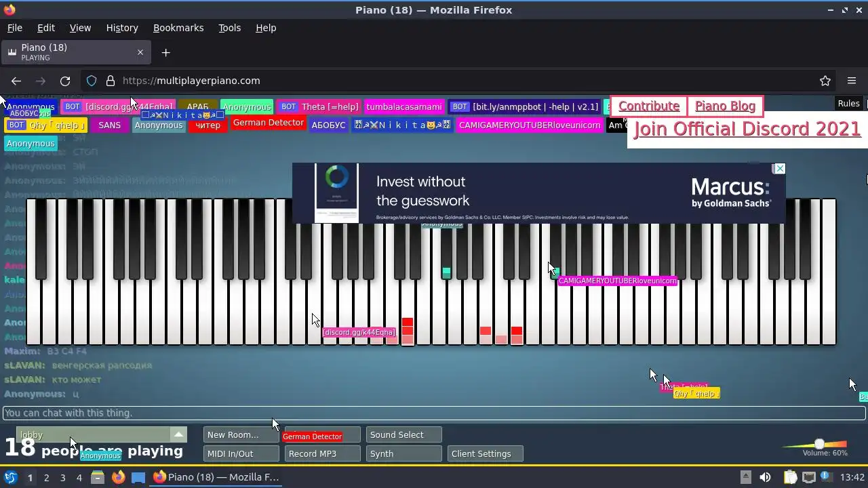Close the Marcus ad with the X icon
868x488 pixels.
pyautogui.click(x=780, y=169)
